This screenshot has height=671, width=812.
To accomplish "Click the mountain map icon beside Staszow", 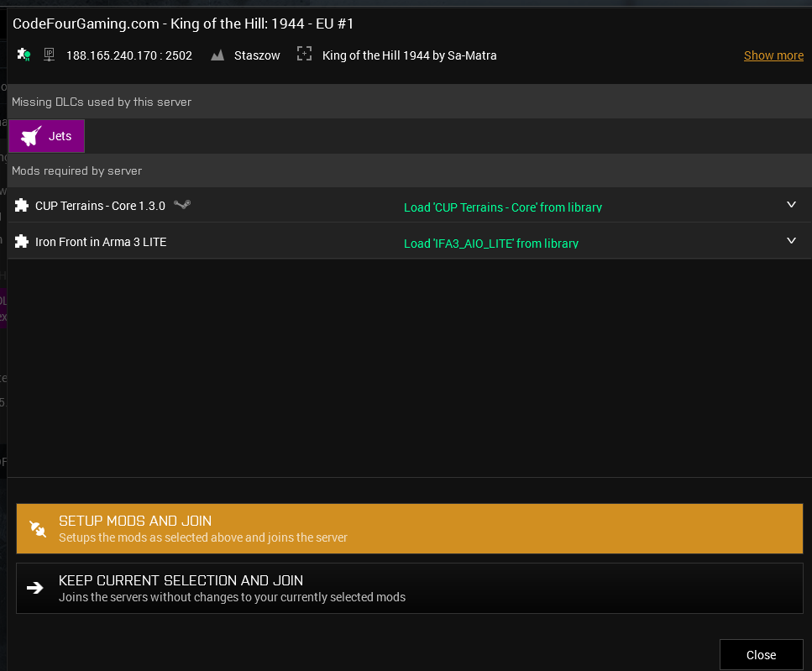I will tap(217, 55).
